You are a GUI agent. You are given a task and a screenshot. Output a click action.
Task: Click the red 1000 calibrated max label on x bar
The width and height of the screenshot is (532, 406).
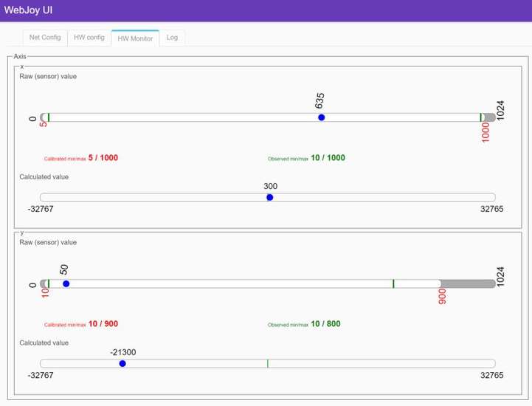click(486, 132)
